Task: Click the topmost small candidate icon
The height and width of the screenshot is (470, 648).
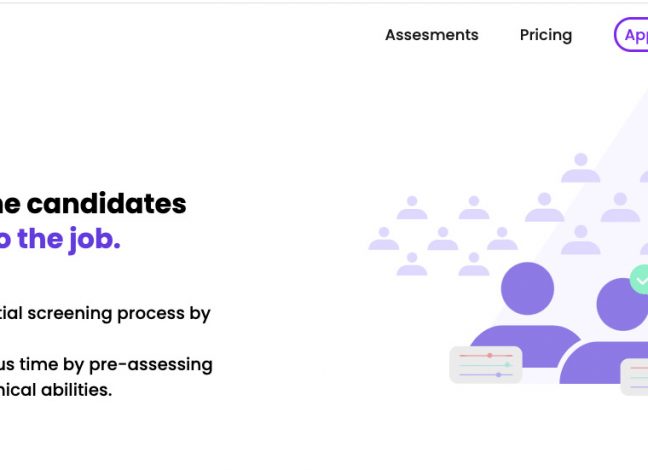Action: coord(581,168)
